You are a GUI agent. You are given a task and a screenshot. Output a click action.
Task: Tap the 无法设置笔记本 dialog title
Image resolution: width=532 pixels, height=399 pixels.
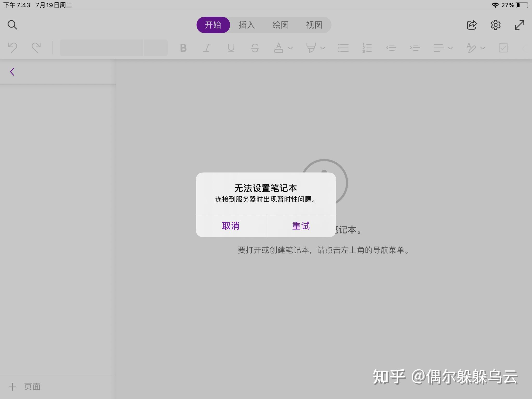[266, 188]
